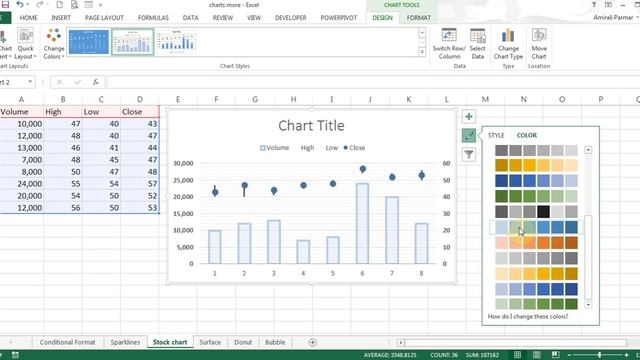
Task: Open the Conditional Format sheet tab
Action: (67, 342)
